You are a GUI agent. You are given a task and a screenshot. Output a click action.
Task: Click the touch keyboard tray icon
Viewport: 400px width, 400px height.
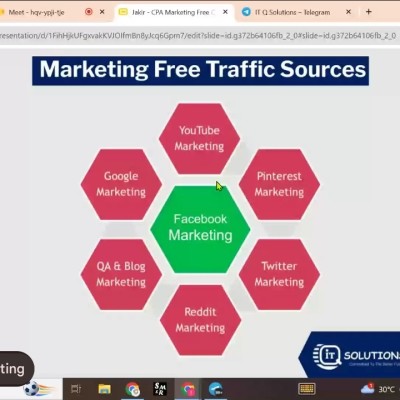(306, 389)
